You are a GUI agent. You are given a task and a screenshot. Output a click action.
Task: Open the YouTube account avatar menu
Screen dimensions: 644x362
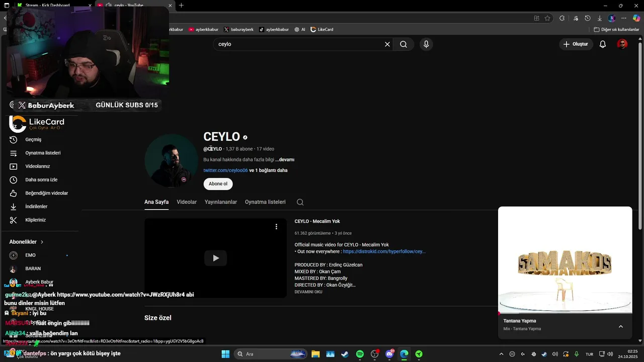622,44
